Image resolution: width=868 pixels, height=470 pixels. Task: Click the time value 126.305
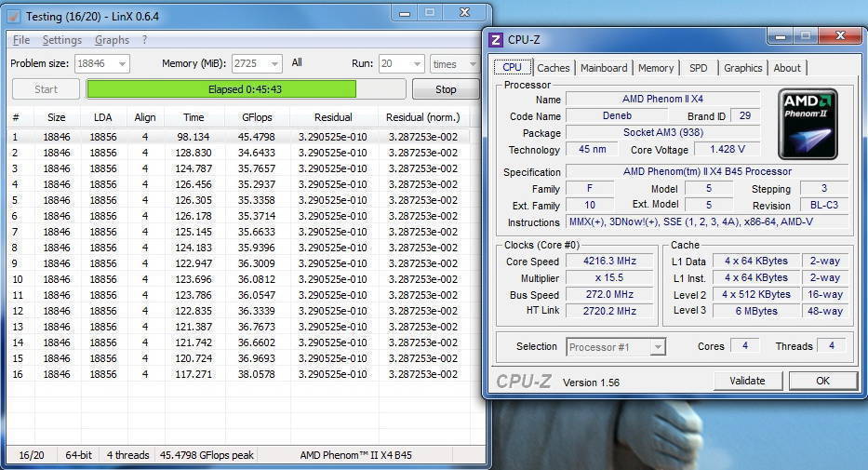click(x=194, y=200)
